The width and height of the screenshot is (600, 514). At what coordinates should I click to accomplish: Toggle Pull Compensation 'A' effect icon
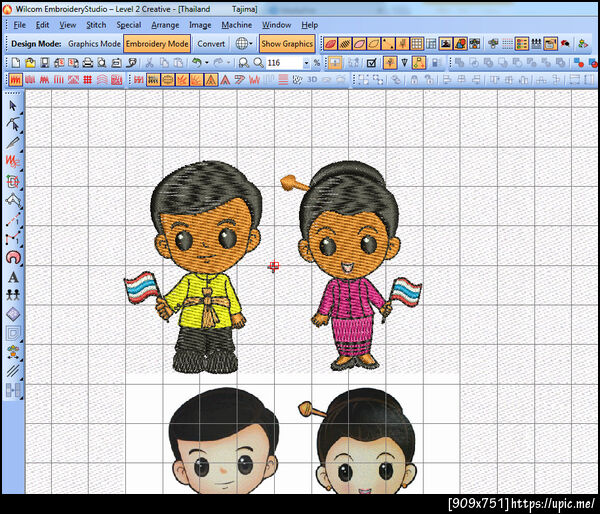(x=210, y=80)
